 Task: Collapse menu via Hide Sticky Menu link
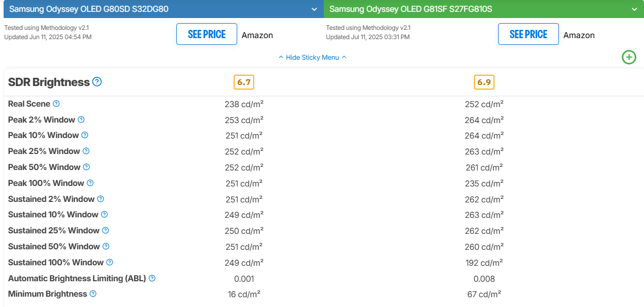(x=312, y=57)
